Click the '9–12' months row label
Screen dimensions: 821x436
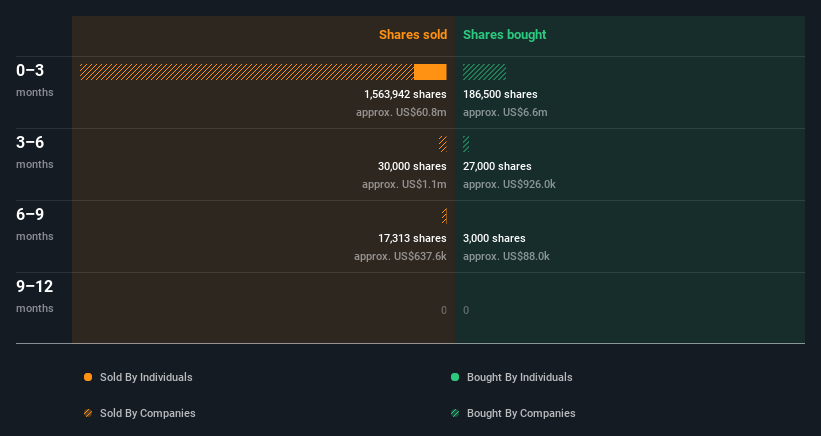tap(35, 286)
